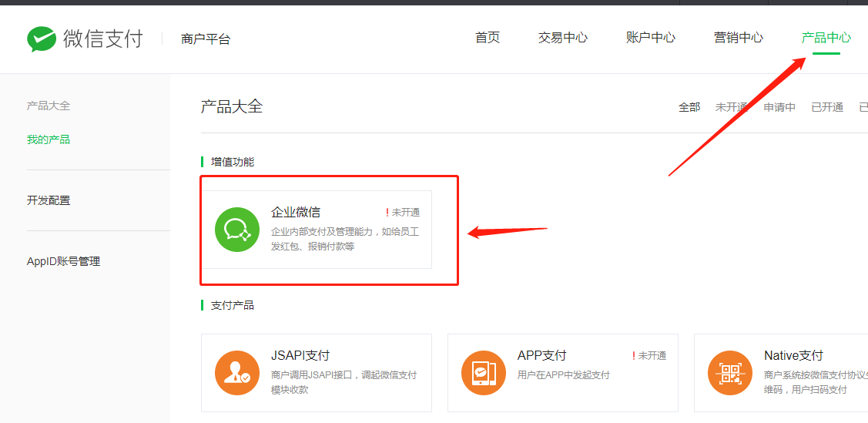
Task: Filter products by 未开通 status
Action: click(x=732, y=107)
